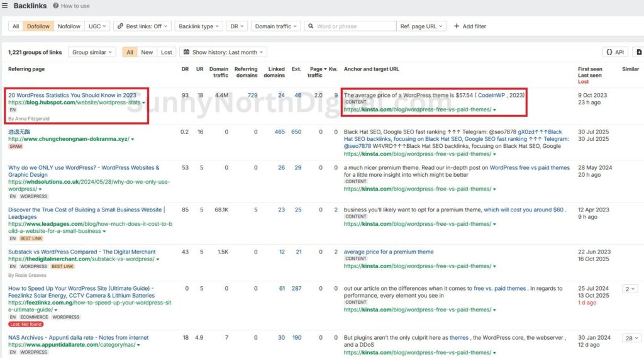The image size is (644, 358).
Task: Click the calendar icon in Show history
Action: coord(186,52)
